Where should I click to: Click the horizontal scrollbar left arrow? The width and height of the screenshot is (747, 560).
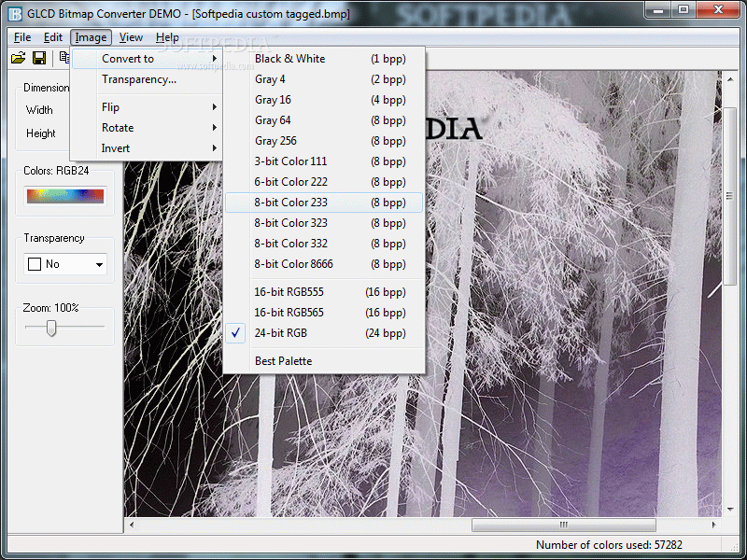(x=132, y=525)
